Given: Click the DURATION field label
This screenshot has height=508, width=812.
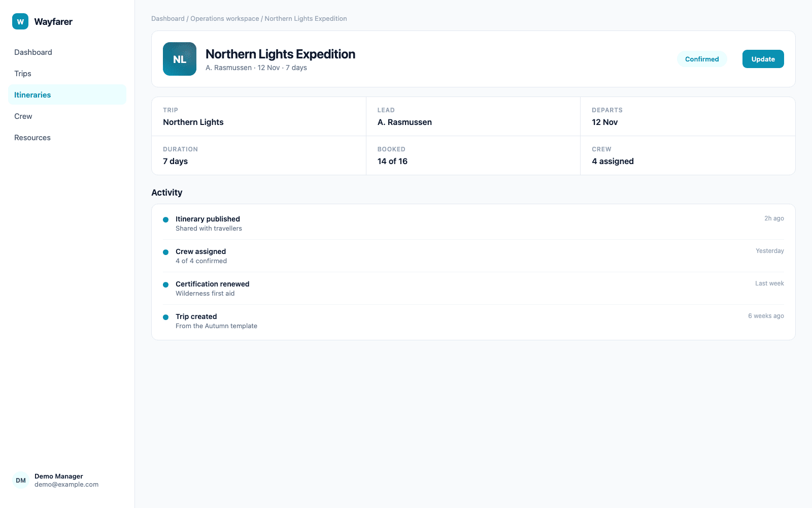Looking at the screenshot, I should 180,149.
